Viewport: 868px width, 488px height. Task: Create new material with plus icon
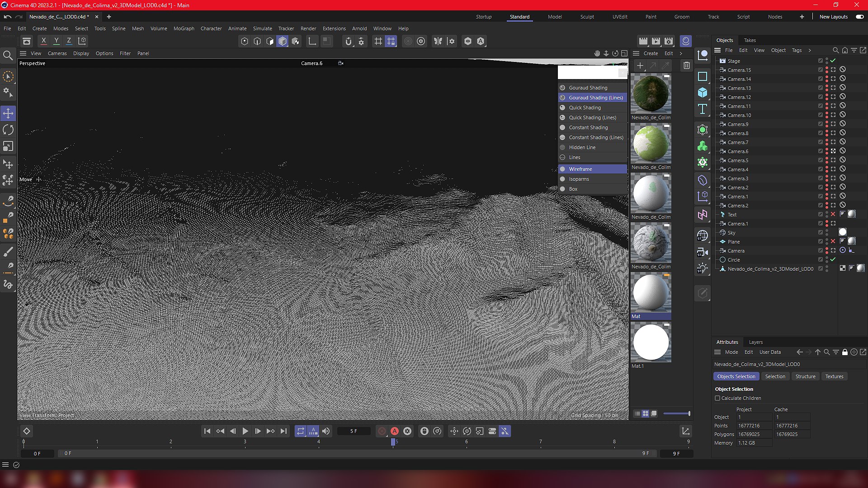[x=640, y=66]
